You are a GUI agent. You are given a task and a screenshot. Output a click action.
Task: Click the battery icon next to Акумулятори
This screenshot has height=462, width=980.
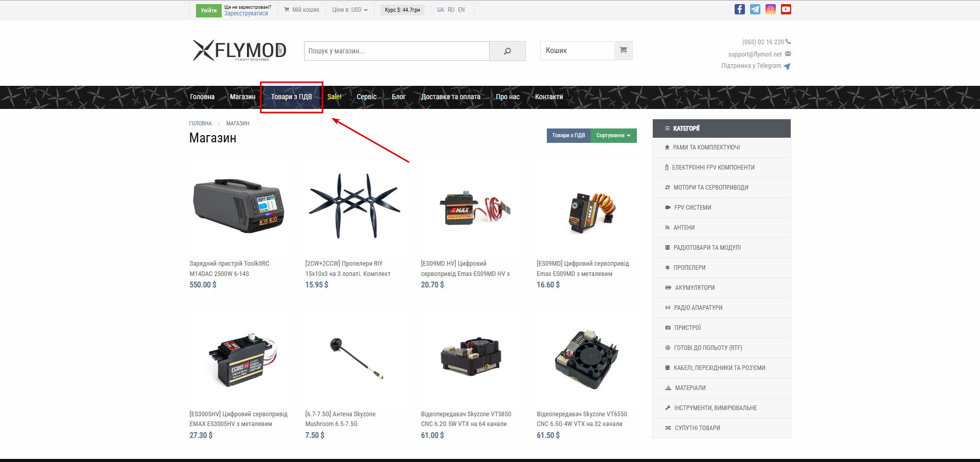click(668, 288)
